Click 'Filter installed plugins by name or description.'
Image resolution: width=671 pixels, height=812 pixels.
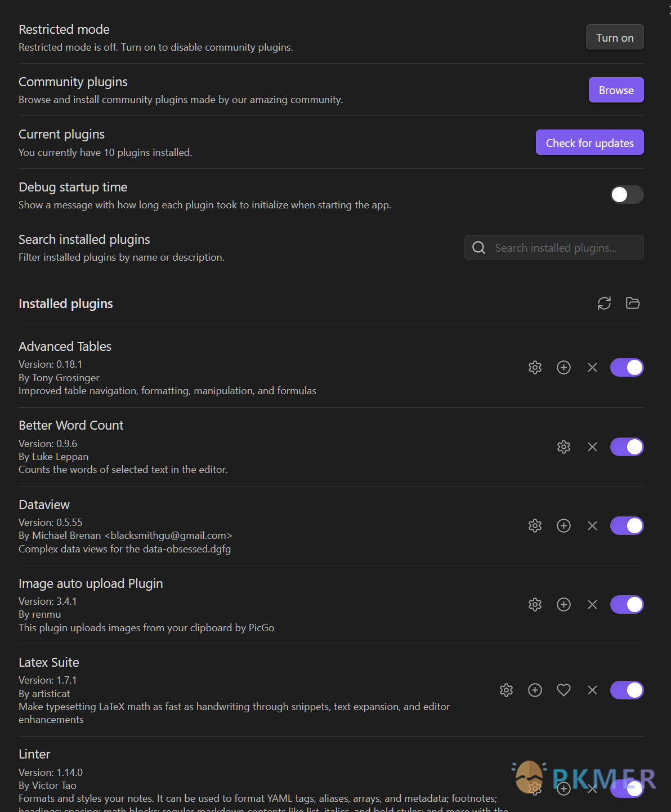point(122,257)
